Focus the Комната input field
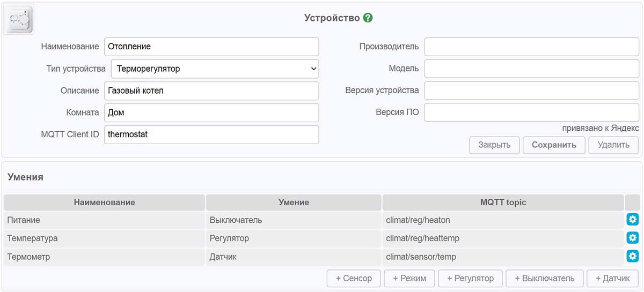The width and height of the screenshot is (644, 292). click(x=211, y=113)
